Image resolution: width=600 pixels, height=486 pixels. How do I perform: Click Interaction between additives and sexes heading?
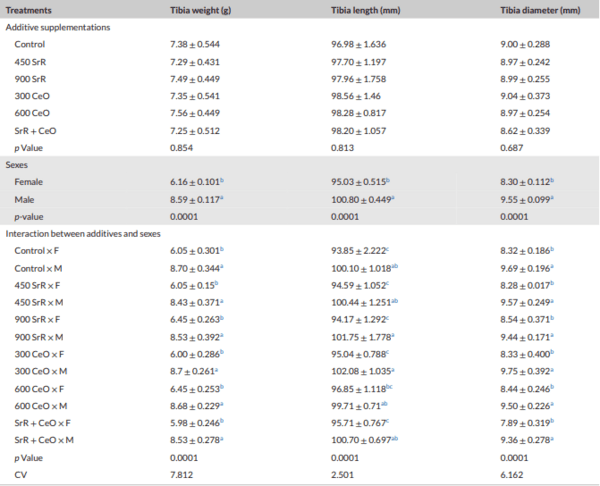pyautogui.click(x=83, y=234)
